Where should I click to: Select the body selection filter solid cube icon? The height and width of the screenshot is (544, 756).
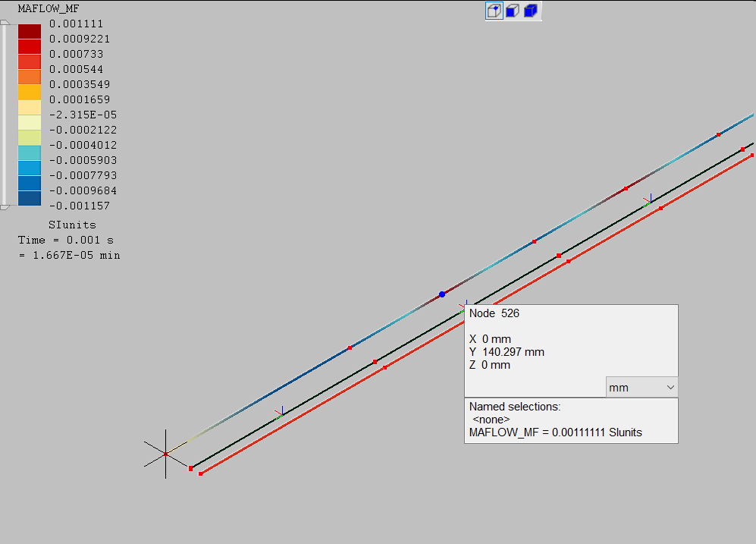[531, 11]
